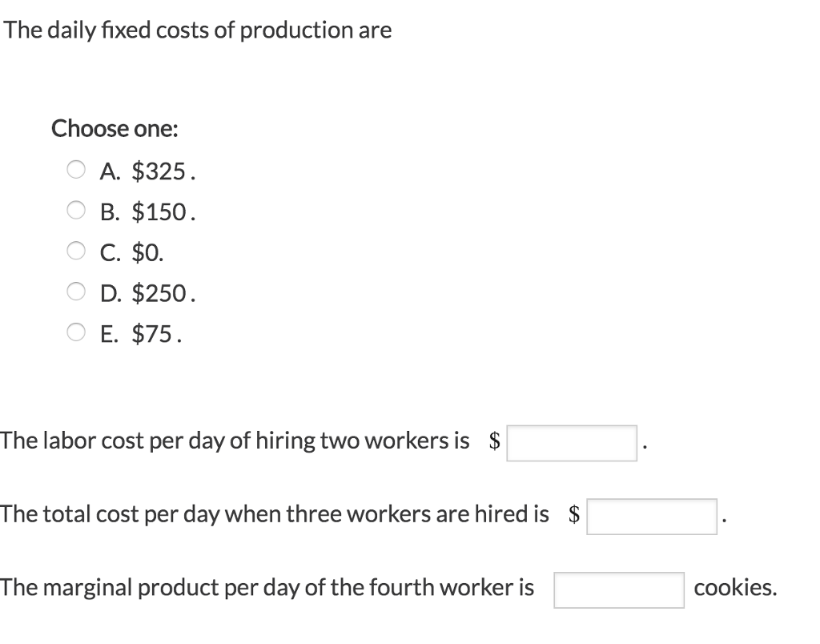Click the "$75" answer text
Image resolution: width=820 pixels, height=644 pixels.
click(153, 335)
